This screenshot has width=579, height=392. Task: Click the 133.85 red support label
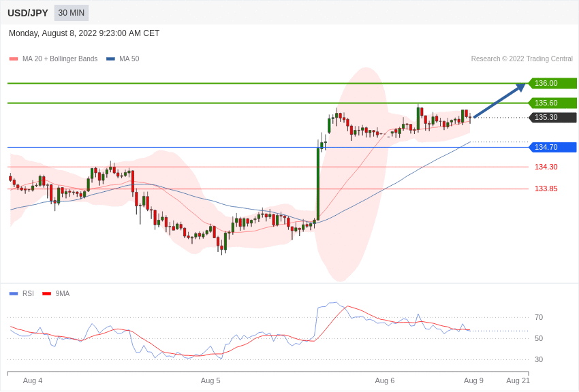point(546,189)
